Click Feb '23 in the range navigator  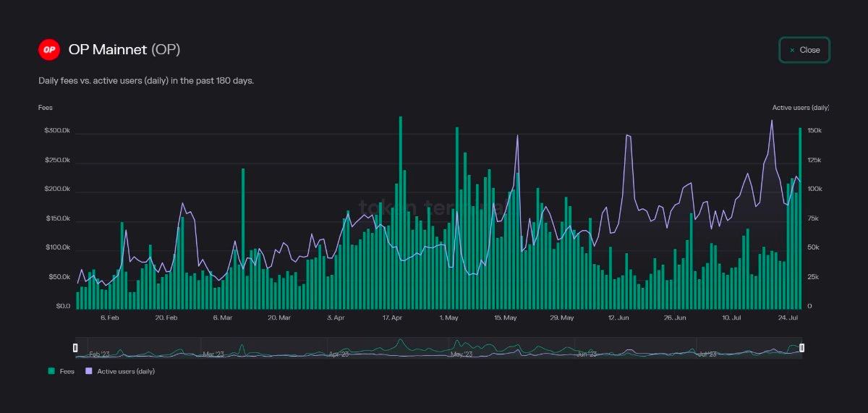click(x=99, y=354)
